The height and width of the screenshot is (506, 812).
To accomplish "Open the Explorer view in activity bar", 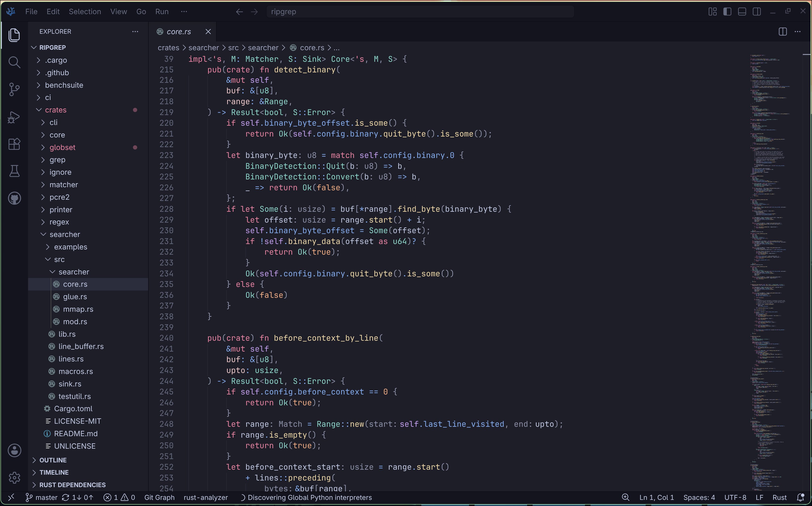I will tap(14, 35).
